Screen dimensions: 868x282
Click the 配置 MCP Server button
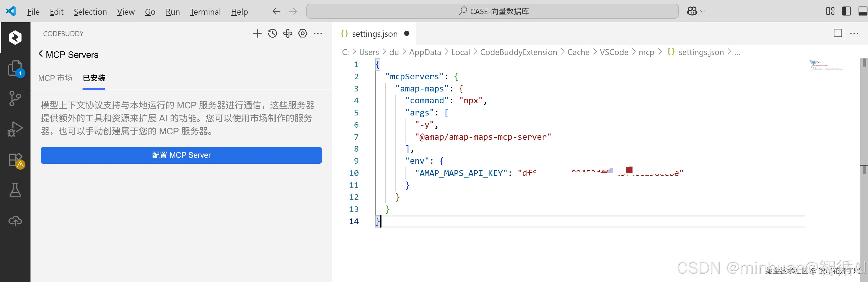(181, 155)
